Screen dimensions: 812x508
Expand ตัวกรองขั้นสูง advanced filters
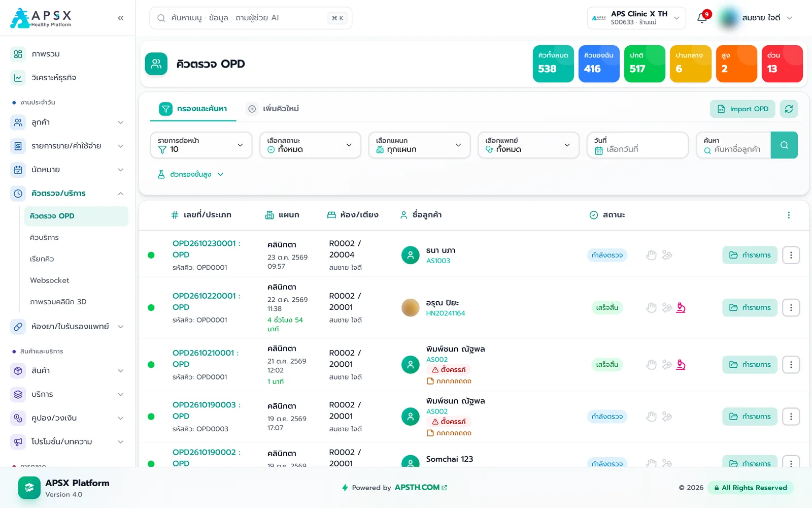point(191,174)
